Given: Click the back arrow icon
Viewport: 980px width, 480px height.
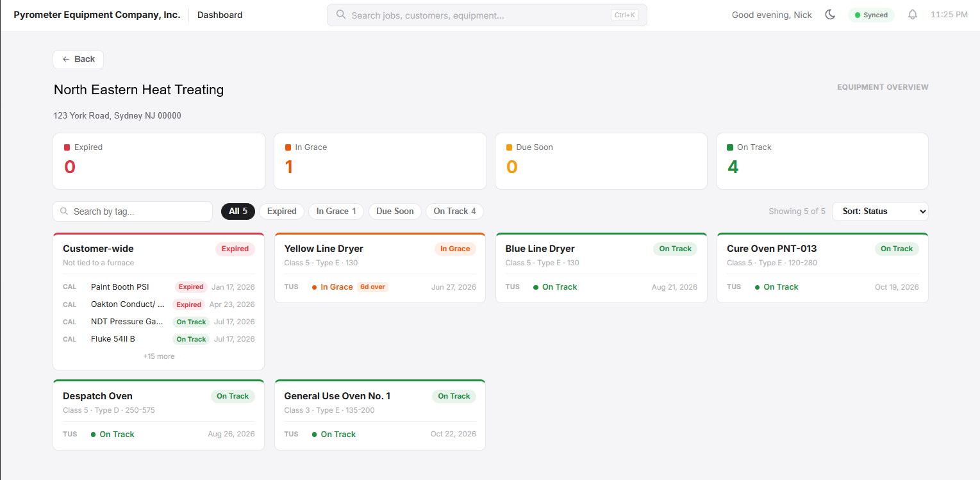Looking at the screenshot, I should 66,59.
